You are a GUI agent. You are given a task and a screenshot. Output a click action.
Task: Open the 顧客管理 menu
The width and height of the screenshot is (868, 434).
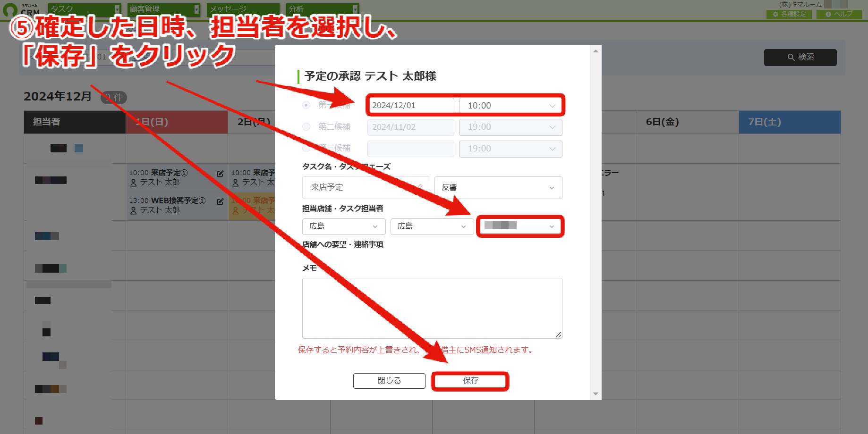click(x=163, y=9)
